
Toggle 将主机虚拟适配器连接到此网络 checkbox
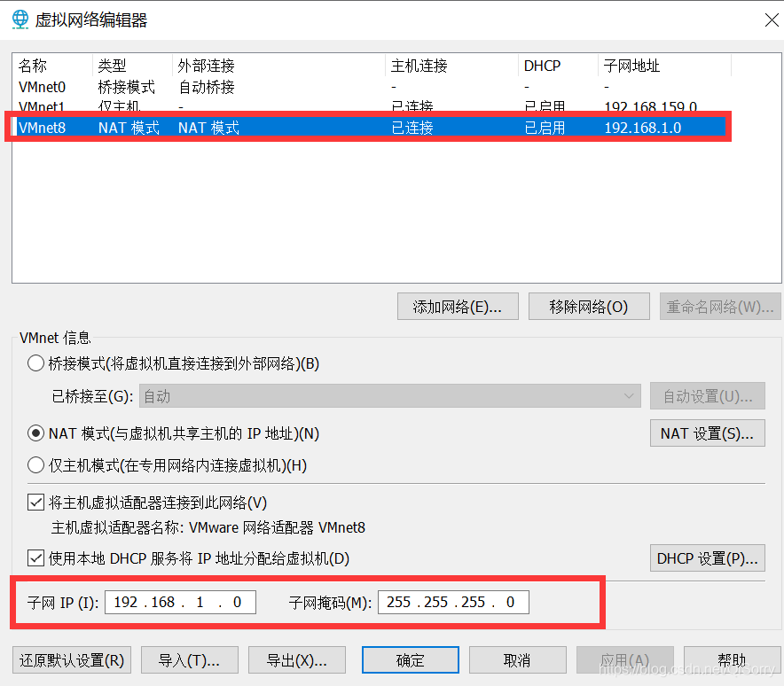coord(35,503)
